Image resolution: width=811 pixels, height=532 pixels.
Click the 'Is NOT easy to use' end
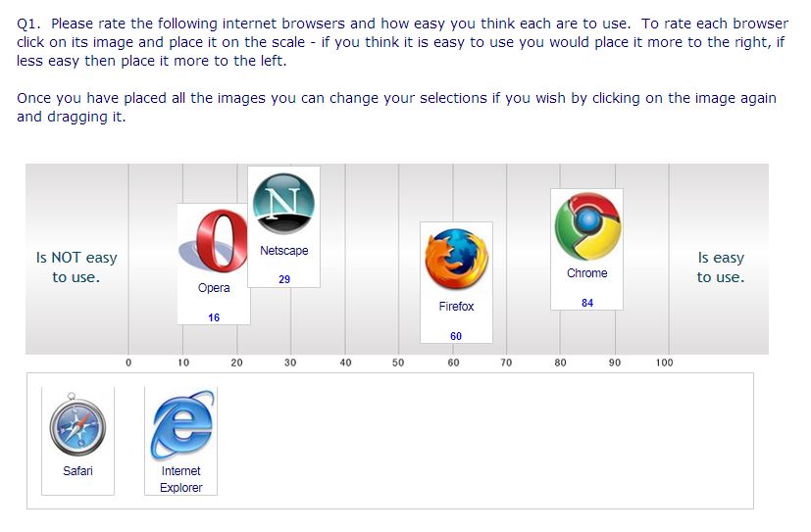point(76,267)
